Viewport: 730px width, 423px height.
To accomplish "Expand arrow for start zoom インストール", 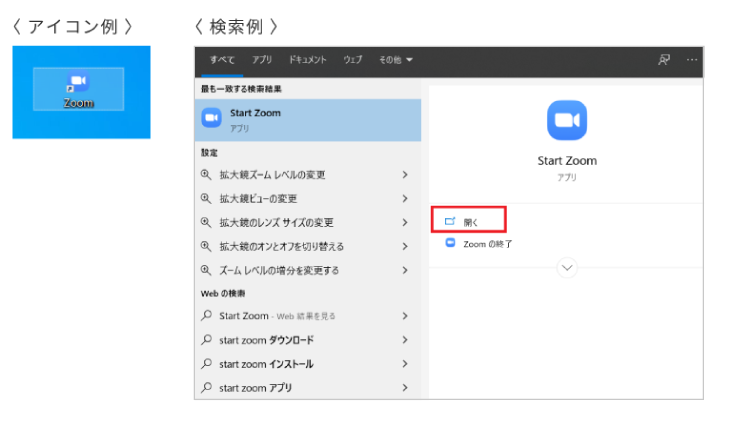I will point(405,363).
